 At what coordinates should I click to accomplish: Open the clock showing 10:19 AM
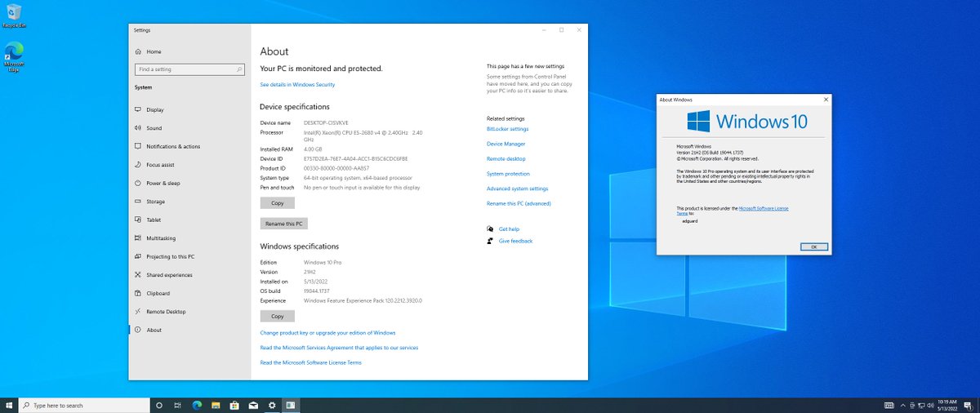pyautogui.click(x=946, y=405)
